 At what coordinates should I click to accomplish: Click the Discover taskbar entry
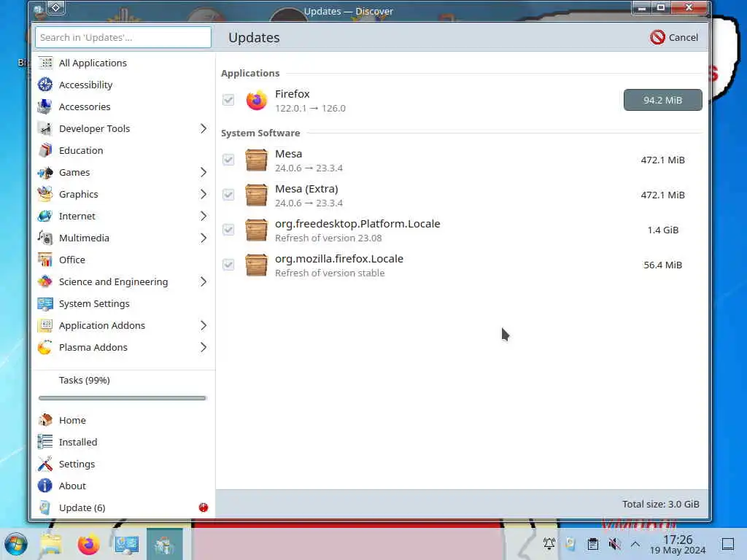(164, 544)
